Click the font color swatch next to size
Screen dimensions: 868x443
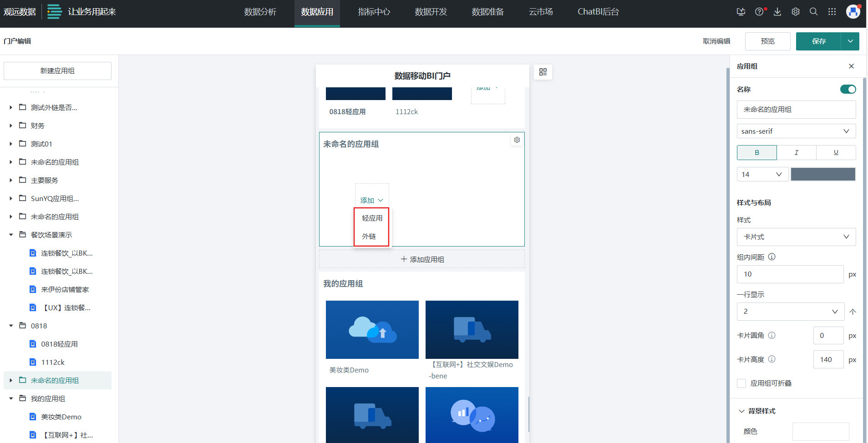pyautogui.click(x=822, y=174)
